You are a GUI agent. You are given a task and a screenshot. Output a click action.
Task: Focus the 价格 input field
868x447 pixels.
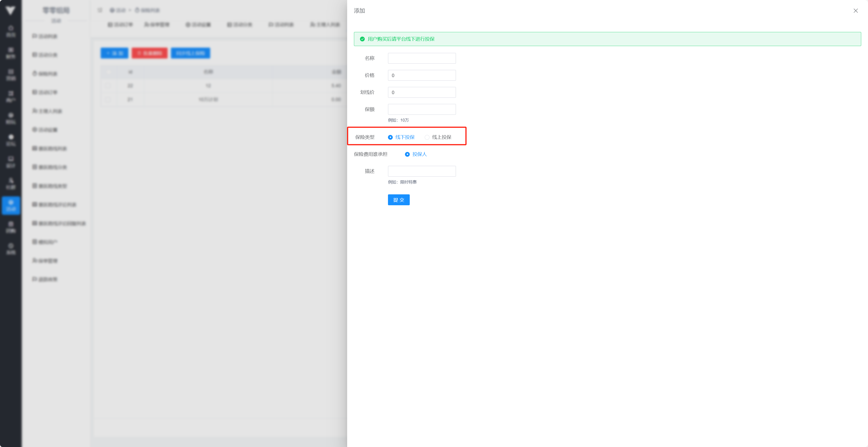click(422, 75)
